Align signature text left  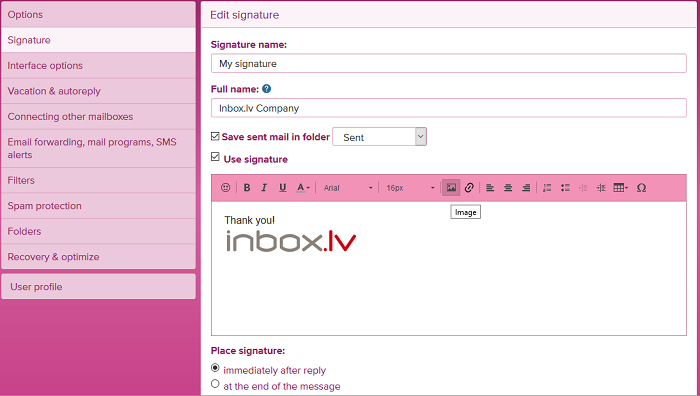(490, 188)
